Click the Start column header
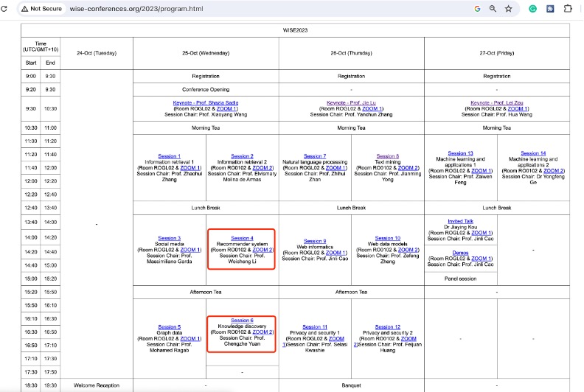The width and height of the screenshot is (584, 392). 31,63
